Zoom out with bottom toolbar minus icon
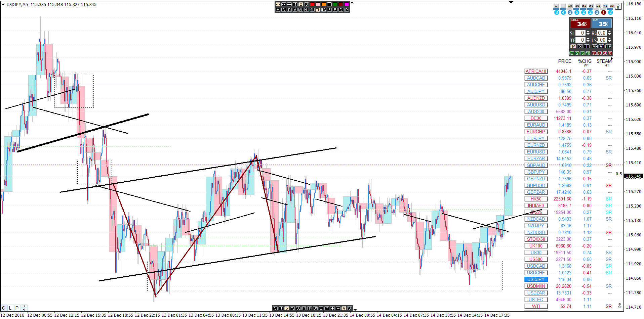The image size is (644, 319). tap(338, 308)
